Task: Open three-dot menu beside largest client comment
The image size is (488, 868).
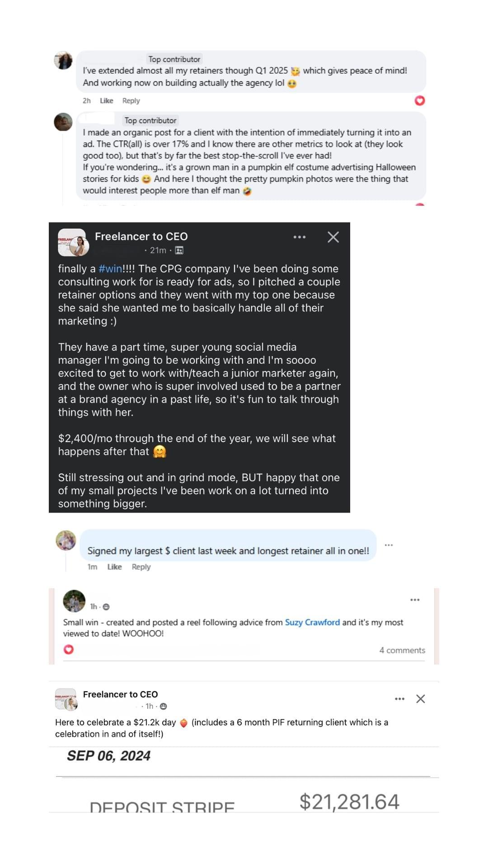Action: (x=389, y=545)
